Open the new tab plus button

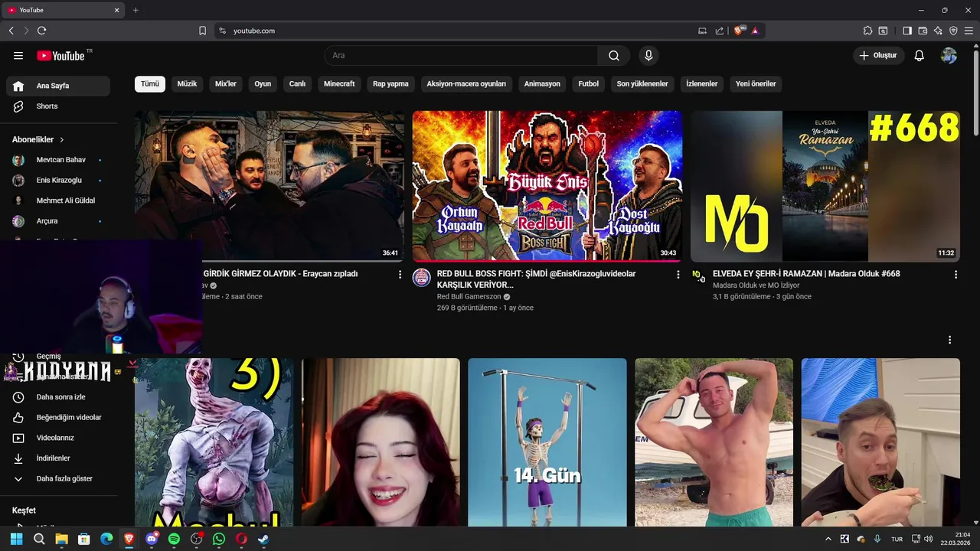(136, 10)
